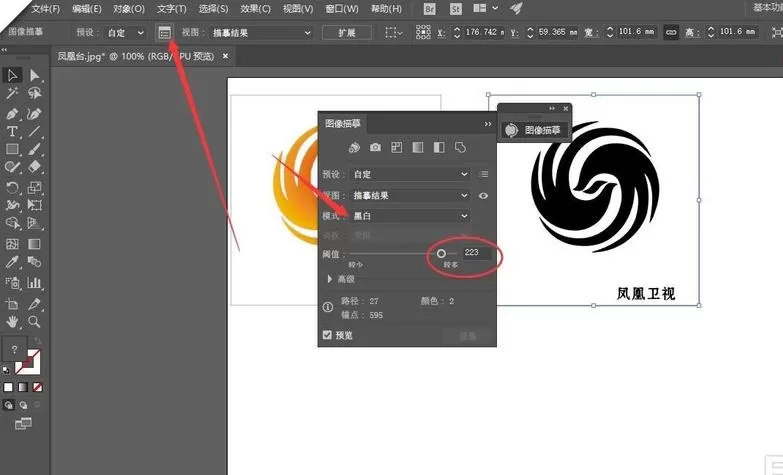Open manage presets list icon in panel
This screenshot has width=783, height=475.
[x=483, y=174]
